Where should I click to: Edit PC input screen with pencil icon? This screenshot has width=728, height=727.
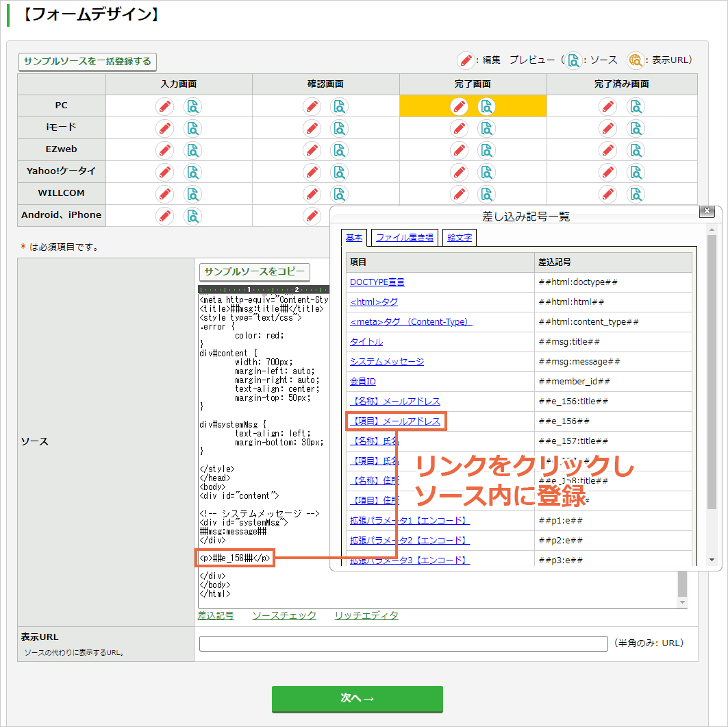coord(165,107)
